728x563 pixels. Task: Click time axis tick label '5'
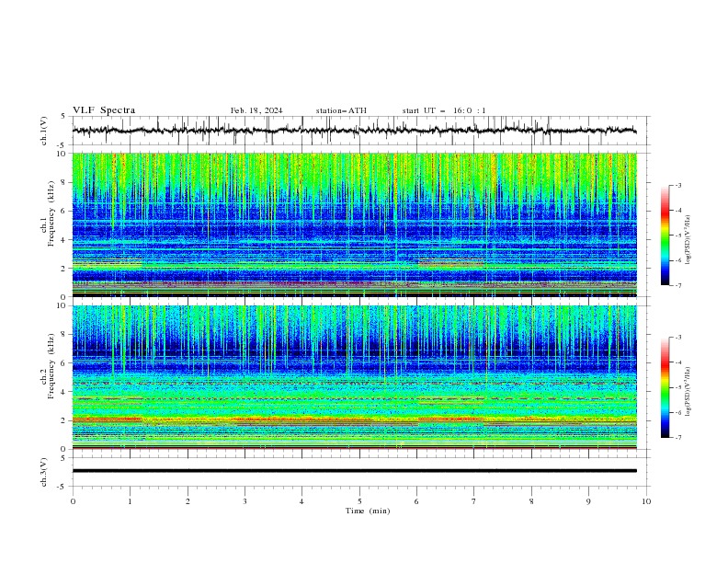[x=359, y=501]
